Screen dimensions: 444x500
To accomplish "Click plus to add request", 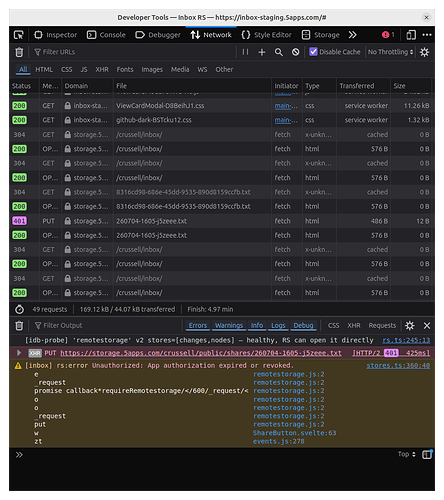I will [x=262, y=52].
